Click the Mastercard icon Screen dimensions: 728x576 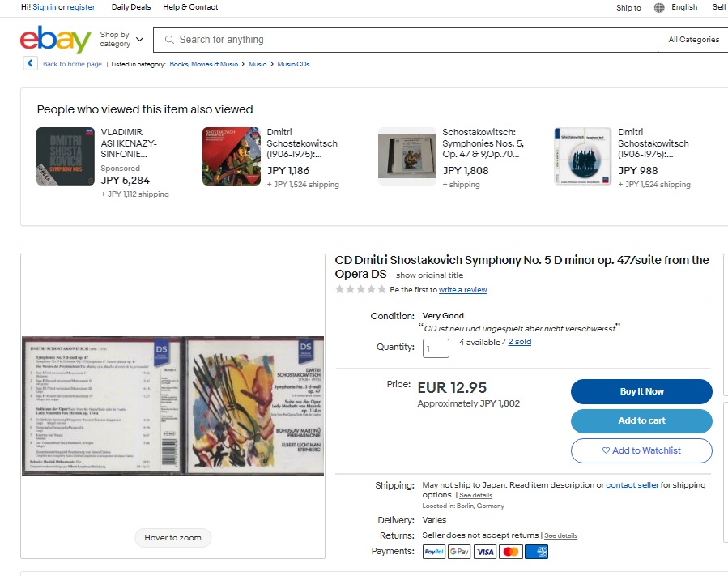pyautogui.click(x=511, y=552)
